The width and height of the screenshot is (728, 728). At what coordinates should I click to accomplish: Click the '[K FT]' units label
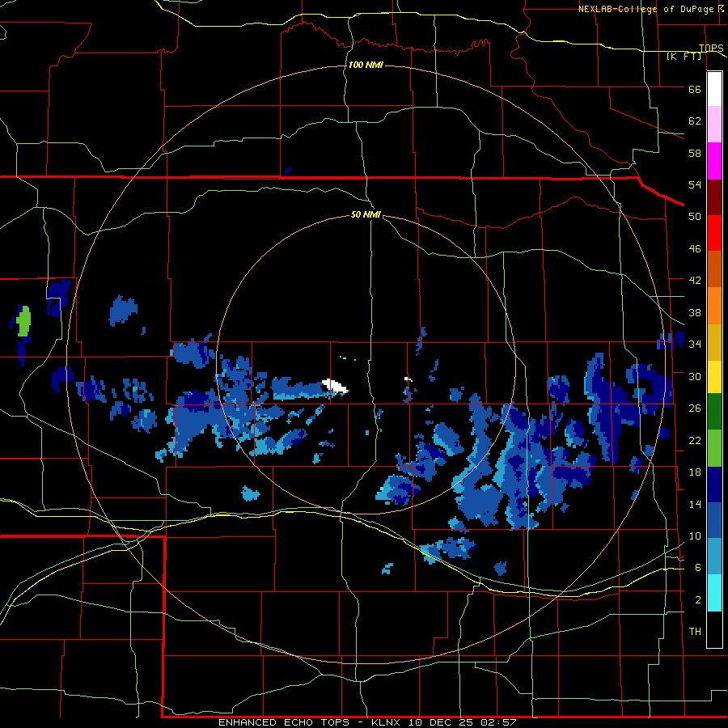tap(684, 56)
